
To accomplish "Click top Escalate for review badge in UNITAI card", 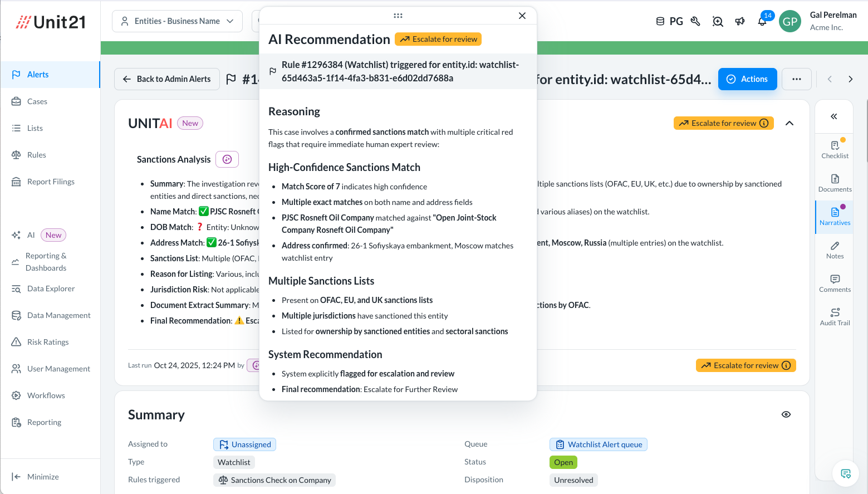I will tap(724, 123).
